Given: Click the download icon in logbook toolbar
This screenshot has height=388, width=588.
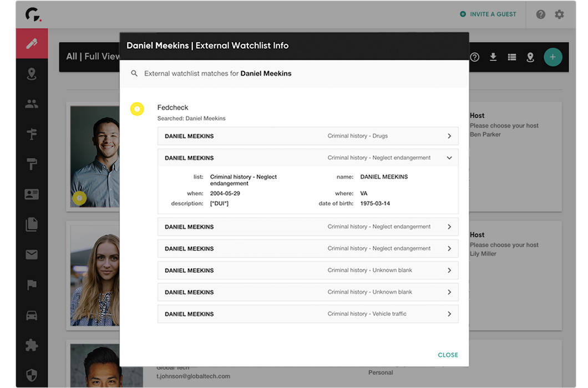Looking at the screenshot, I should click(x=493, y=57).
